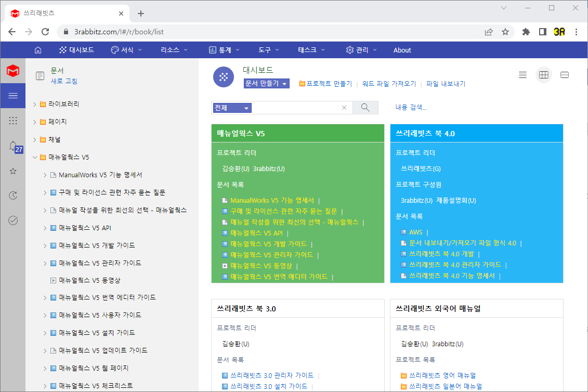Open the AWS document link
Screen dimensions: 588x392
[x=415, y=232]
